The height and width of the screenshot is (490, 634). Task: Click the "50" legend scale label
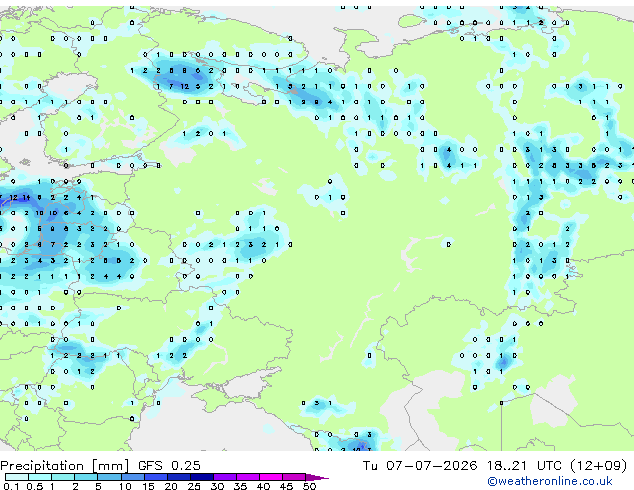tap(309, 486)
